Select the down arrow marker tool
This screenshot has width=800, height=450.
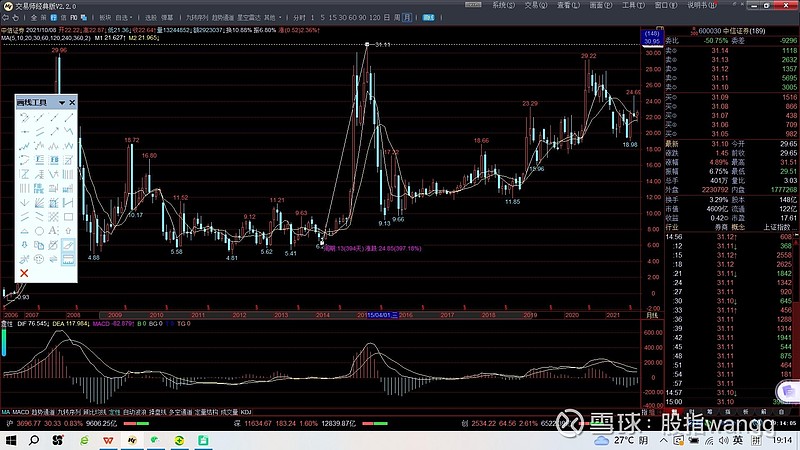[24, 245]
